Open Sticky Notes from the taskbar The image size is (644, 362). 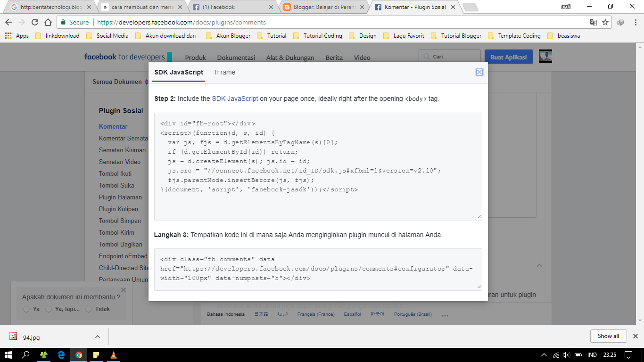pos(96,355)
